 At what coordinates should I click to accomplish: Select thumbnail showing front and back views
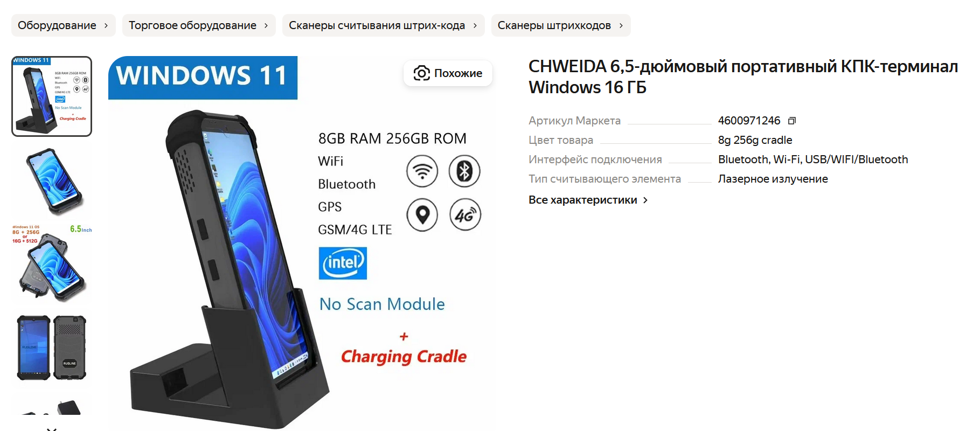click(x=52, y=347)
